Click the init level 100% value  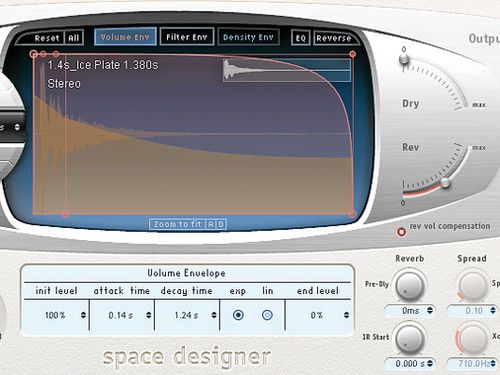tap(55, 315)
